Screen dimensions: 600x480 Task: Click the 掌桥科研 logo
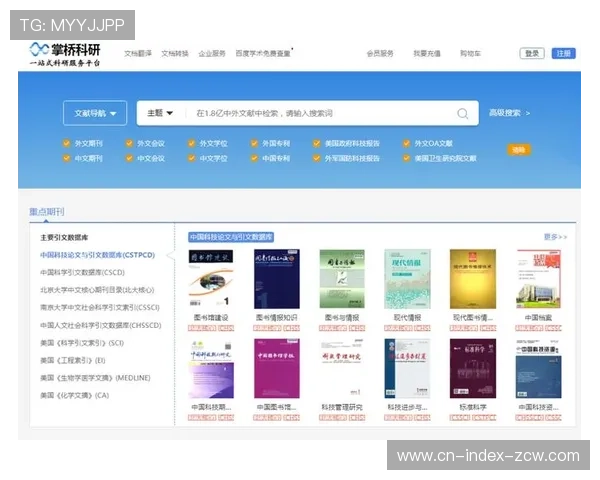click(65, 54)
